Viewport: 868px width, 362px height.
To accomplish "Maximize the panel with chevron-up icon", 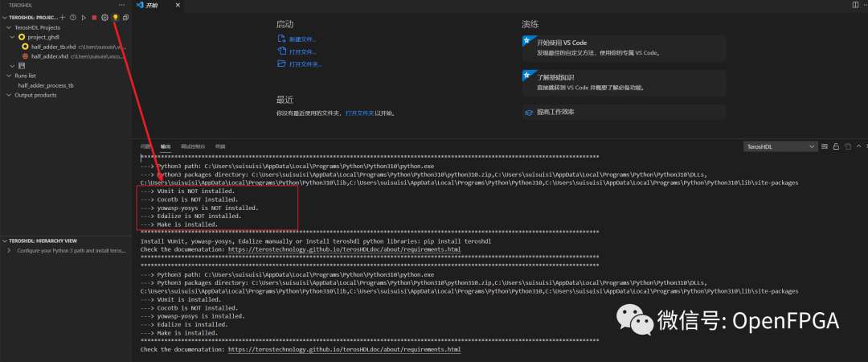I will point(858,146).
